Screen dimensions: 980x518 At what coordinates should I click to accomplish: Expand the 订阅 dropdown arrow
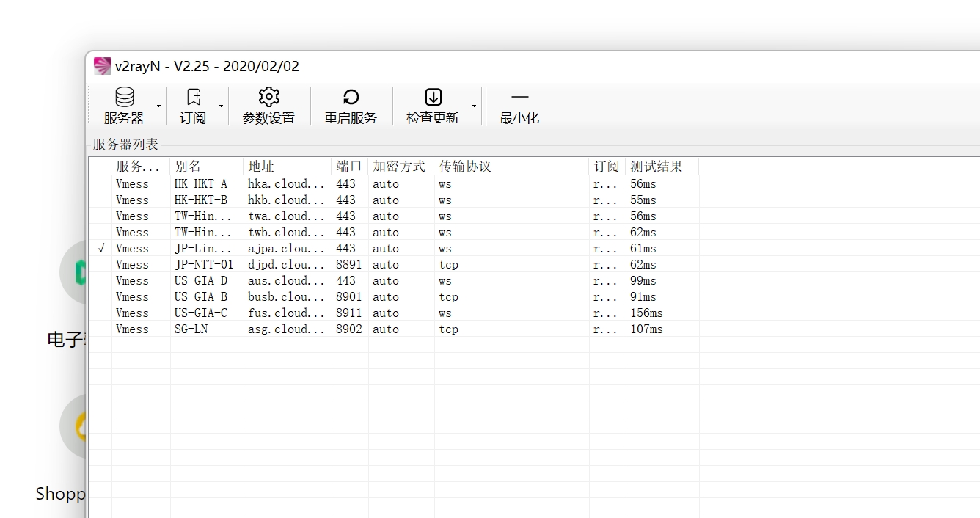222,106
